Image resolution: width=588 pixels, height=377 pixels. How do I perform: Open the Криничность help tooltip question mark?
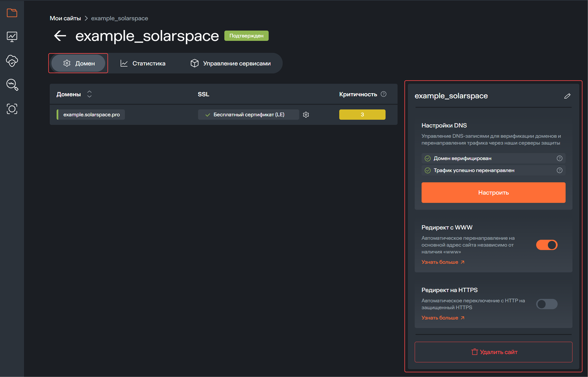(383, 94)
